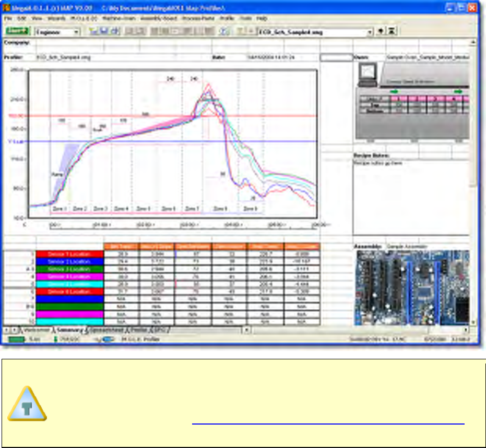
Task: Open the Wizards menu
Action: (x=57, y=18)
